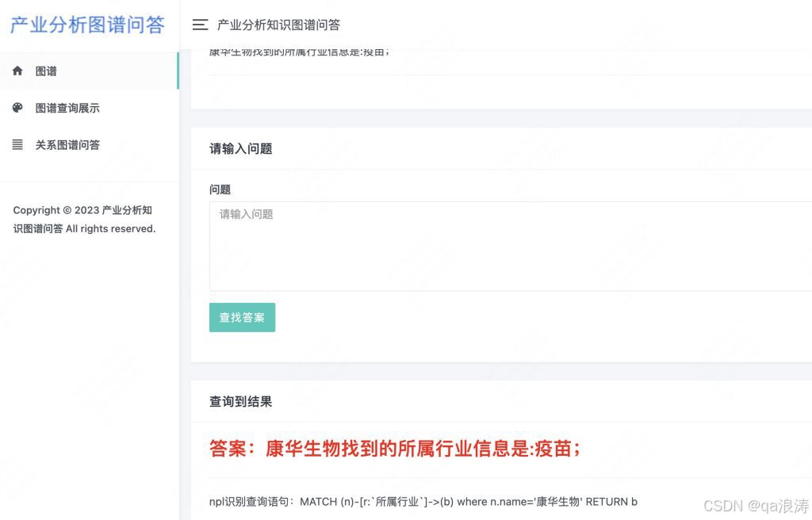Focus the 请输入问题 text area
The height and width of the screenshot is (520, 812).
[510, 246]
